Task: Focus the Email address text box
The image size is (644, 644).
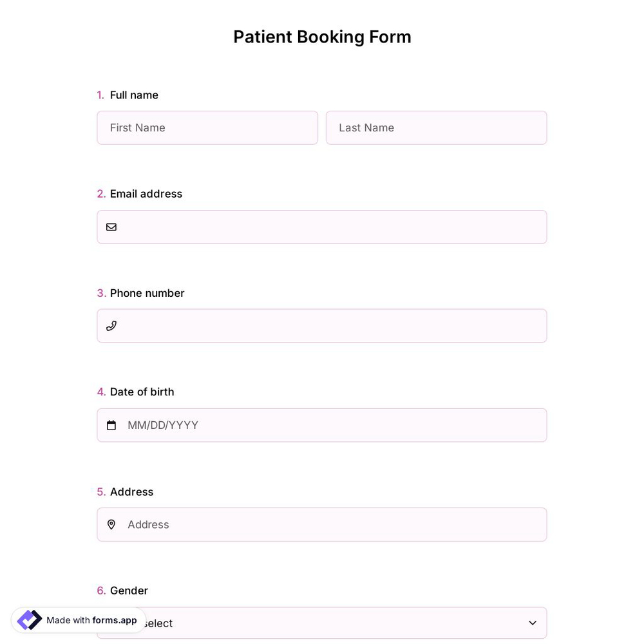Action: [322, 227]
